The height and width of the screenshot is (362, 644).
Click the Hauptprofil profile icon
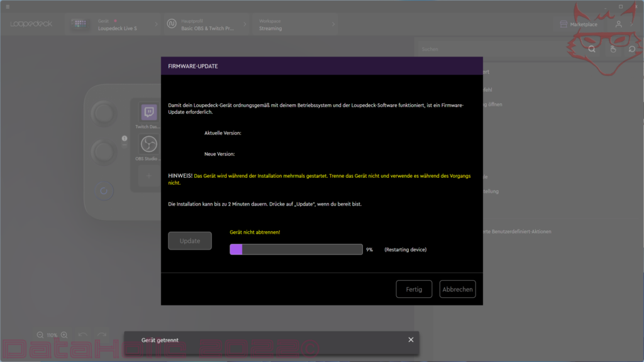(x=172, y=24)
